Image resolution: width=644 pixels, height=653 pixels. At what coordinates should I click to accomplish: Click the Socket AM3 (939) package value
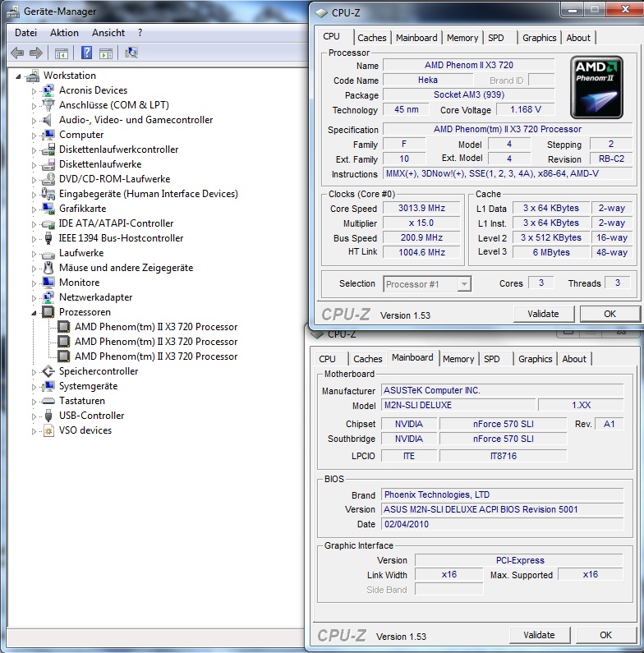point(469,94)
